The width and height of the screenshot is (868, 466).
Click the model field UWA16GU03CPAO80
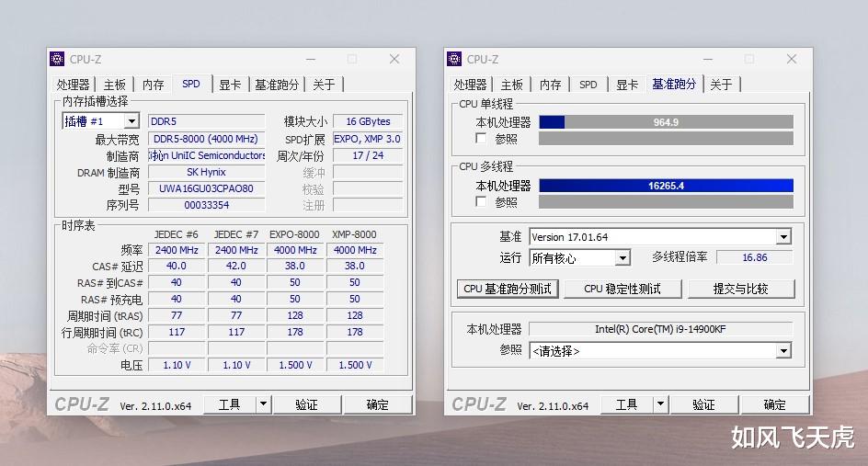tap(207, 188)
